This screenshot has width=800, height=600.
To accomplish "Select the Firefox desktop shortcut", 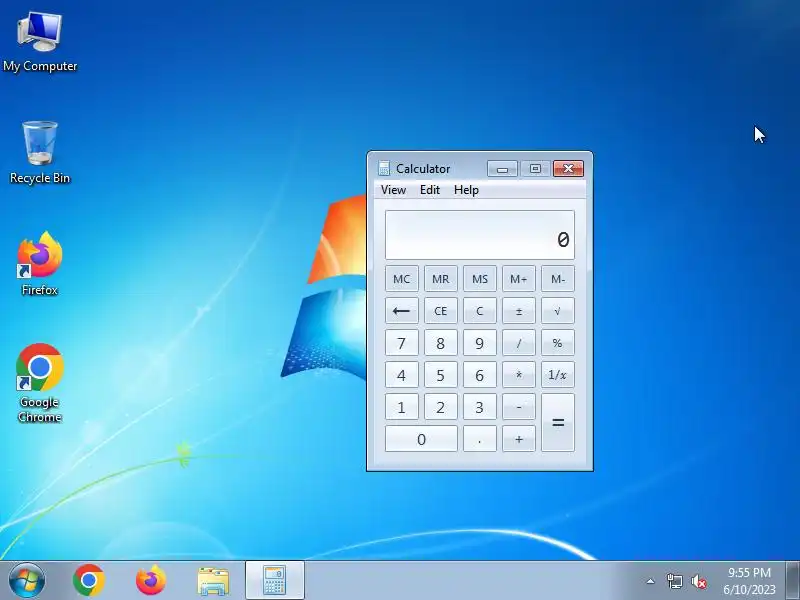I will point(40,264).
